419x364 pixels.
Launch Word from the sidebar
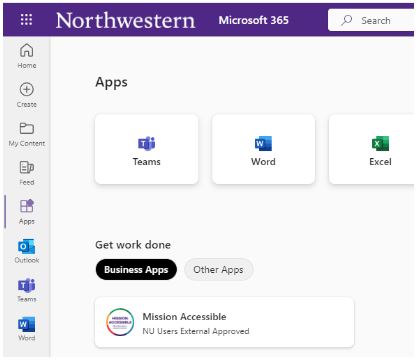pos(27,329)
